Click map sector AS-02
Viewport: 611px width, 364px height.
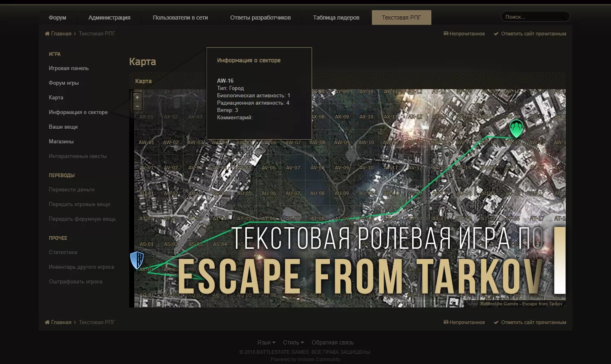(x=171, y=244)
